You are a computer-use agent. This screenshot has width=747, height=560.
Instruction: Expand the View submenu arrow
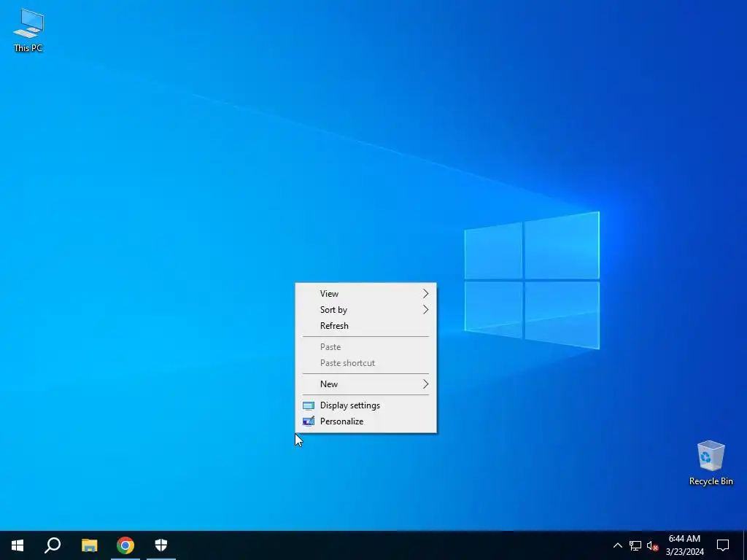[425, 294]
